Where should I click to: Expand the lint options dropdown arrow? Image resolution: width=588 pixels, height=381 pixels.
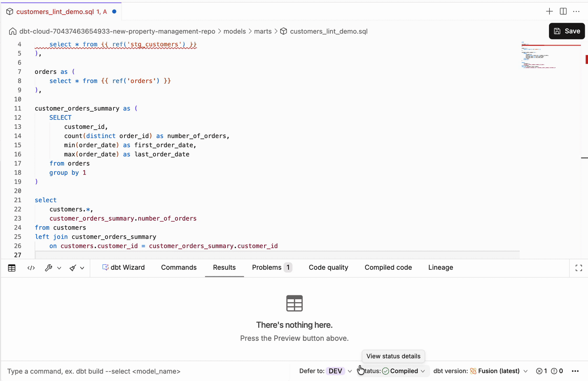click(x=82, y=268)
